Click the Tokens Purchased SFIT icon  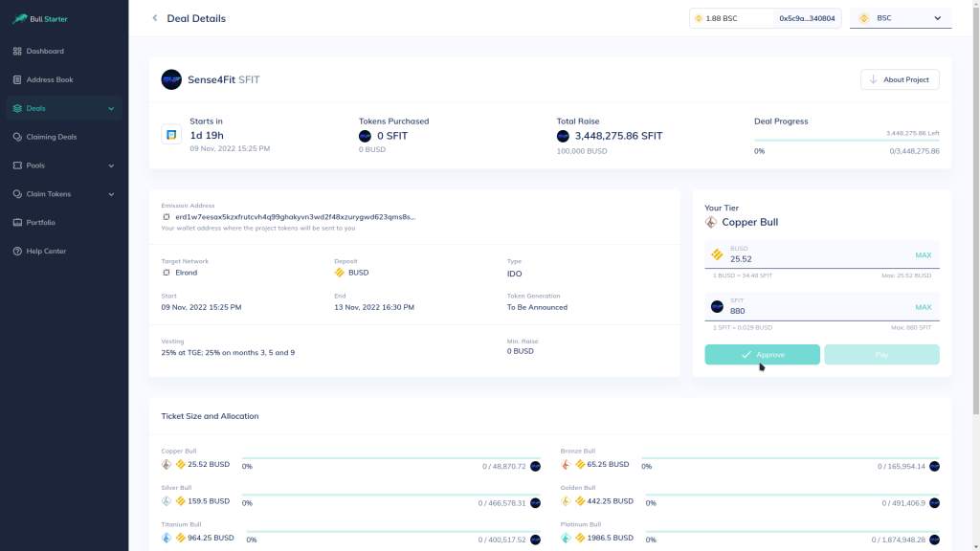pyautogui.click(x=365, y=136)
